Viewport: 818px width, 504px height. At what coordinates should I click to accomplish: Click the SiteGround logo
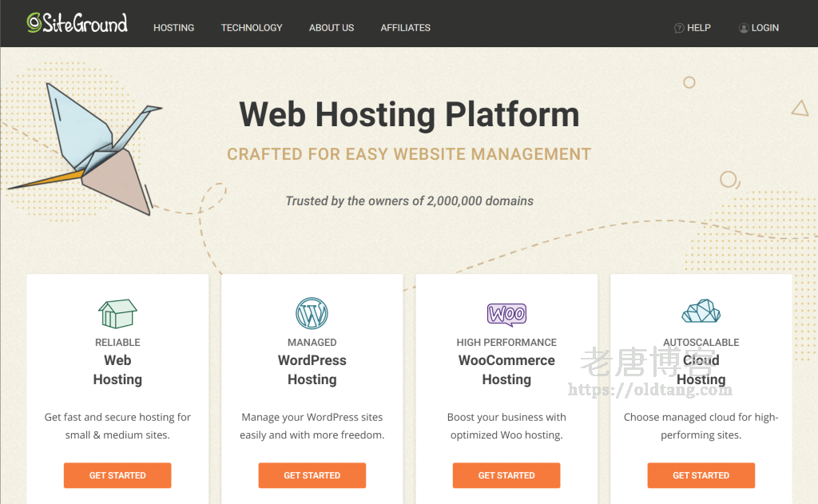[77, 23]
